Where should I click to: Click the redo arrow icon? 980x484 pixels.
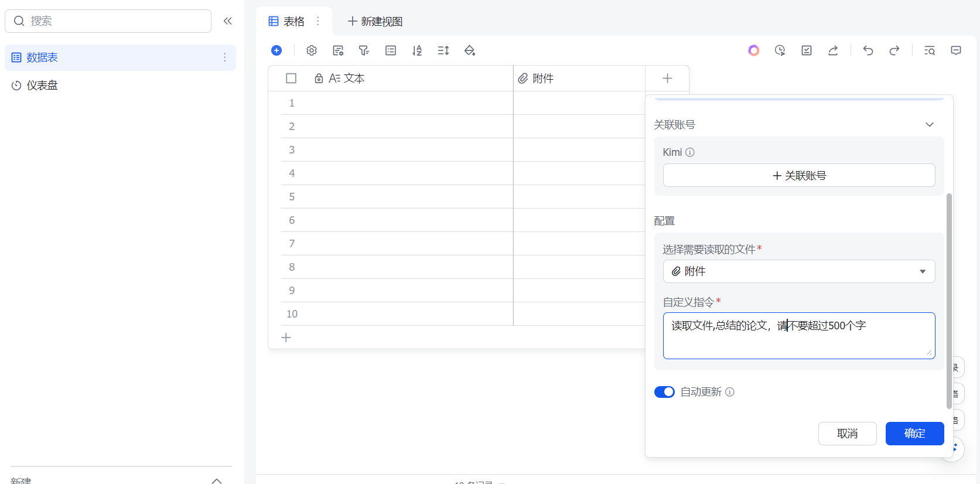(x=894, y=50)
